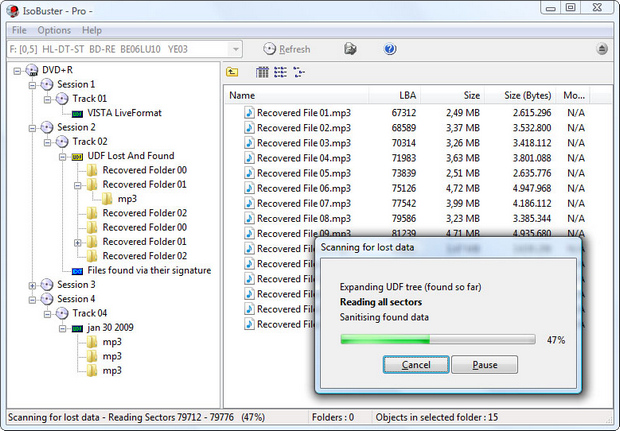The image size is (620, 431).
Task: Select Session 3 disc icon
Action: point(47,284)
